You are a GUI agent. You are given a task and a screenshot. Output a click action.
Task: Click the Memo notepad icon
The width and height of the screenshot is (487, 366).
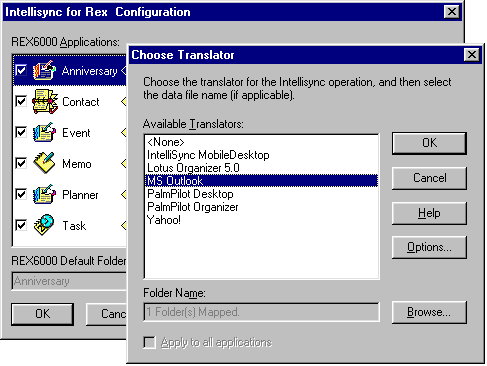(x=44, y=163)
